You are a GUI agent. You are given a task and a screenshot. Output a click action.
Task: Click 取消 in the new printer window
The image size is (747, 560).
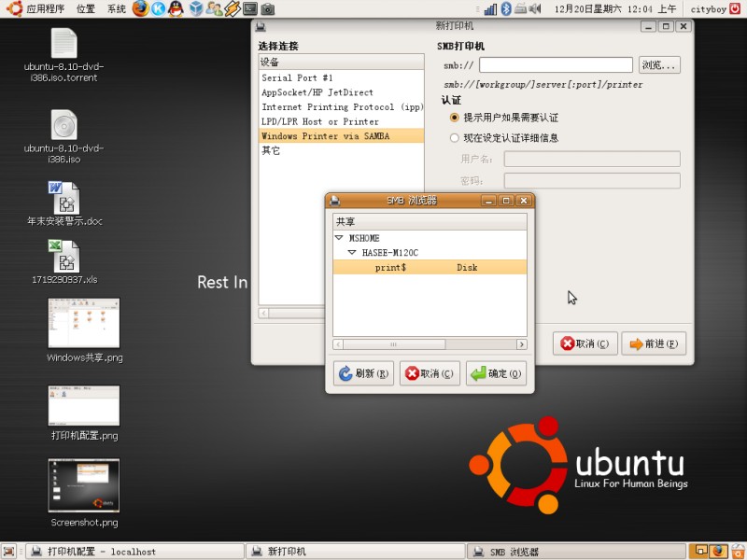585,343
